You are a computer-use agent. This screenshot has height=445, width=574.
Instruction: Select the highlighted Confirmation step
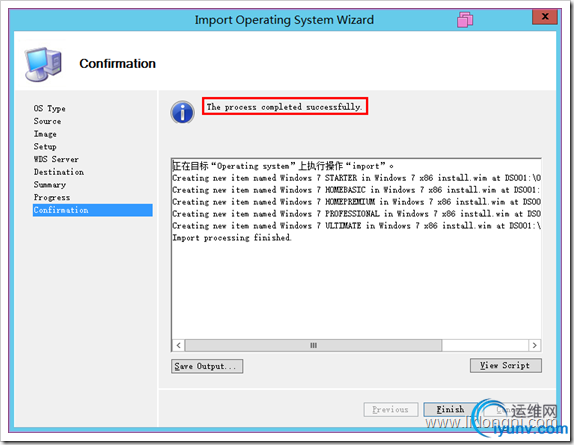(93, 210)
